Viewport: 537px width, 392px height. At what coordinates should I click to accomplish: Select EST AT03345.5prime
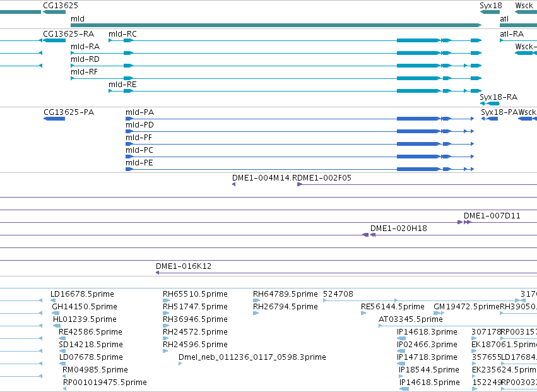point(411,319)
